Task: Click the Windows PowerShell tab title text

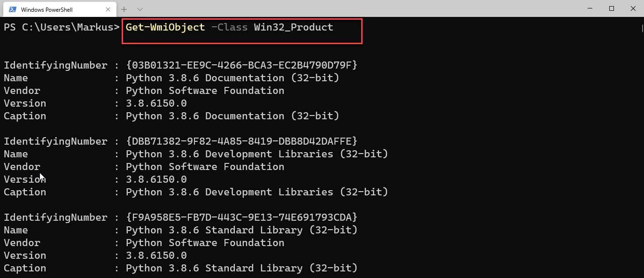Action: (48, 9)
